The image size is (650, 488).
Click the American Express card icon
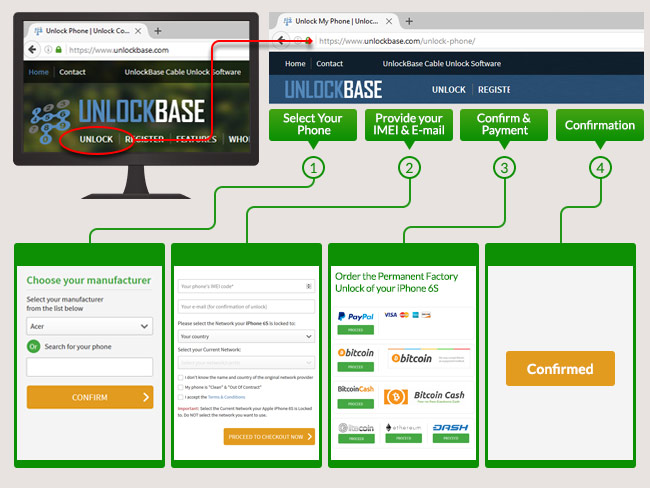[415, 315]
